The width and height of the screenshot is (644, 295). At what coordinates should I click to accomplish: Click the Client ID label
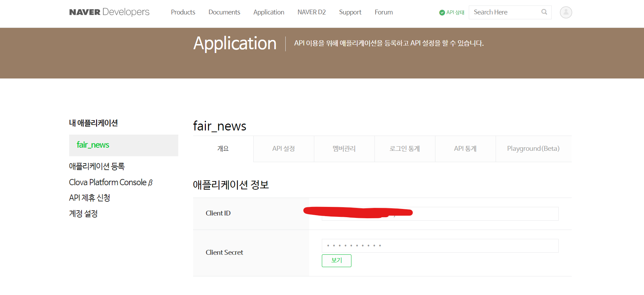218,213
